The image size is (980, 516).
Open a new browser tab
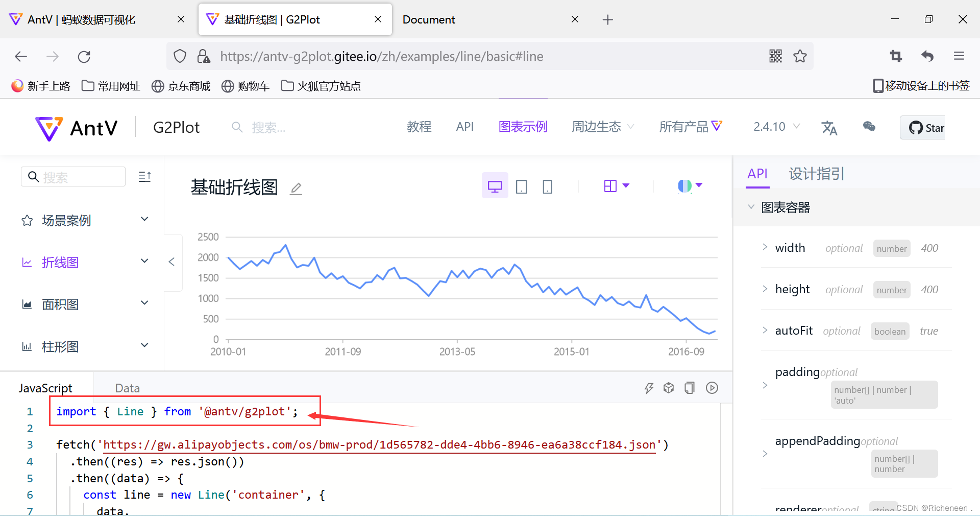(607, 20)
